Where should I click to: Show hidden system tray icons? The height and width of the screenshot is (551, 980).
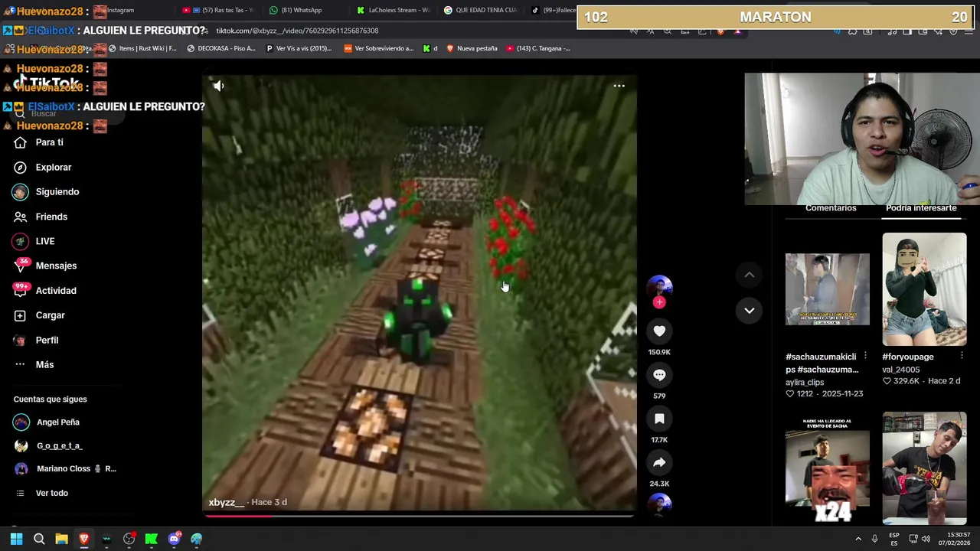[858, 540]
